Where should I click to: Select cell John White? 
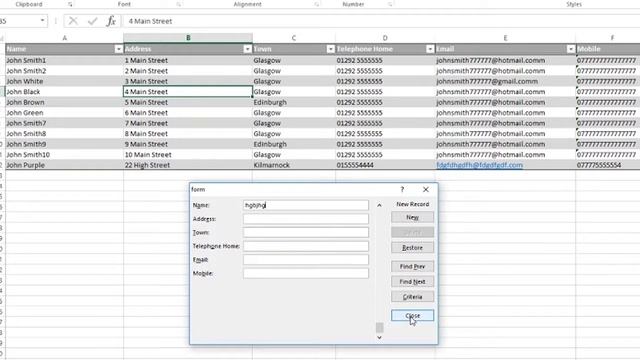click(x=64, y=81)
